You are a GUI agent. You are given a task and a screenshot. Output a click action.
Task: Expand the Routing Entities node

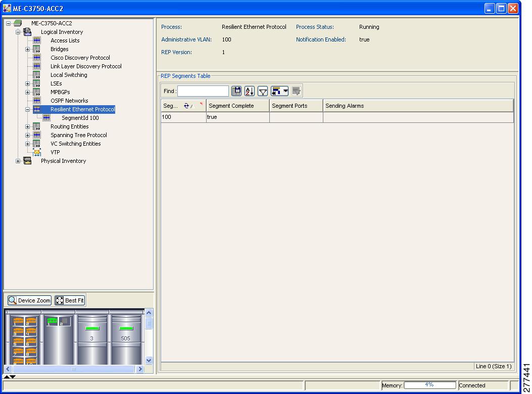(27, 126)
